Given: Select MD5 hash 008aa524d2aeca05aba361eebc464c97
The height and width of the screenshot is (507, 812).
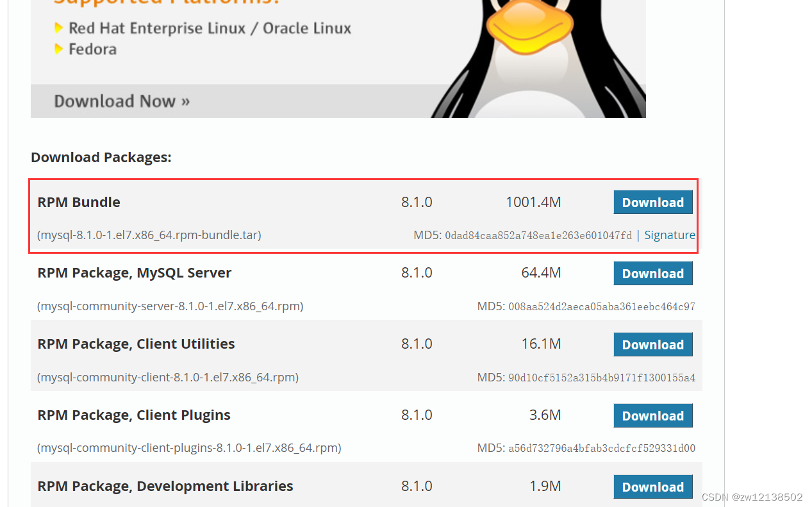Looking at the screenshot, I should (602, 306).
